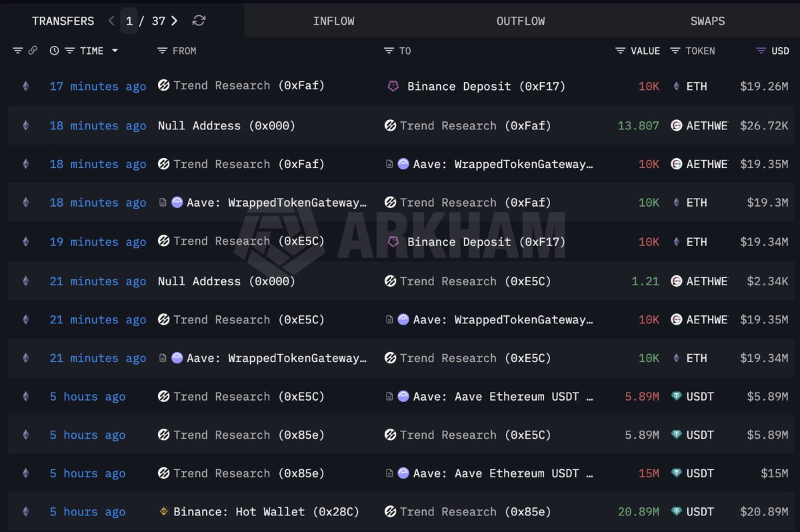This screenshot has height=532, width=800.
Task: Click USDT token label in the $20.89M row
Action: pos(700,512)
